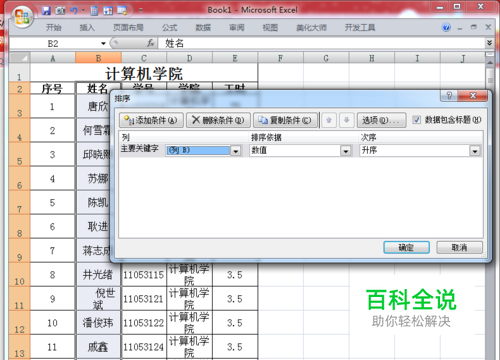Click the move condition down arrow
Screen dimensions: 500x360
(x=346, y=120)
